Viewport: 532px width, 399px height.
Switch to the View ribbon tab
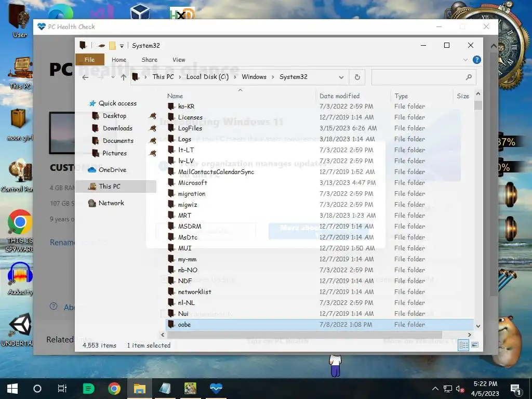click(x=179, y=60)
